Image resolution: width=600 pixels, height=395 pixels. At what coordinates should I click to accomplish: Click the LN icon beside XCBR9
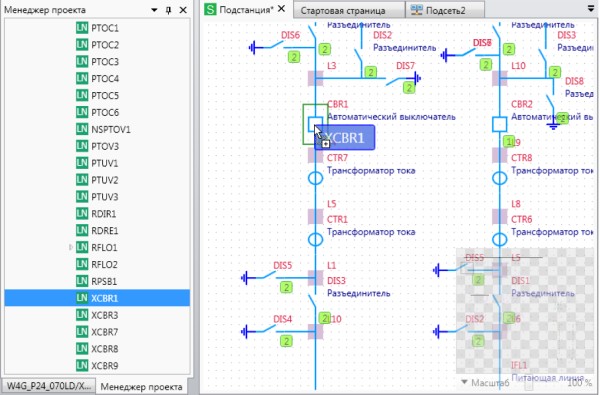pos(82,366)
